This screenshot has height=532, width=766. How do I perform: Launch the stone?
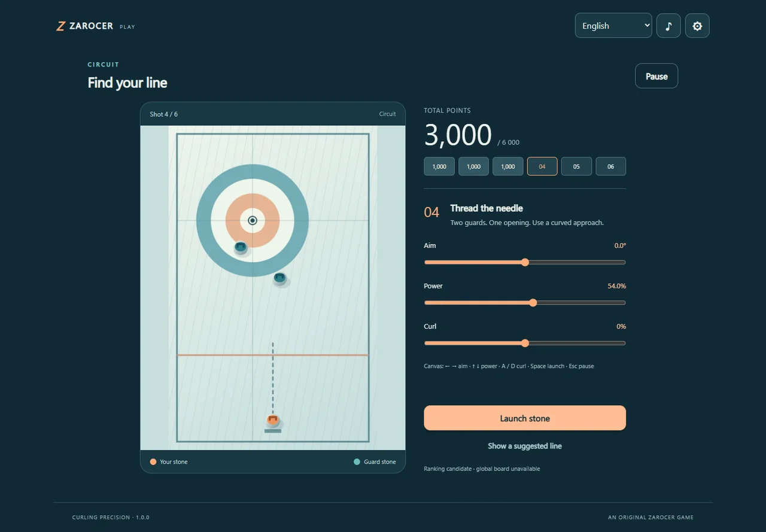(x=525, y=418)
